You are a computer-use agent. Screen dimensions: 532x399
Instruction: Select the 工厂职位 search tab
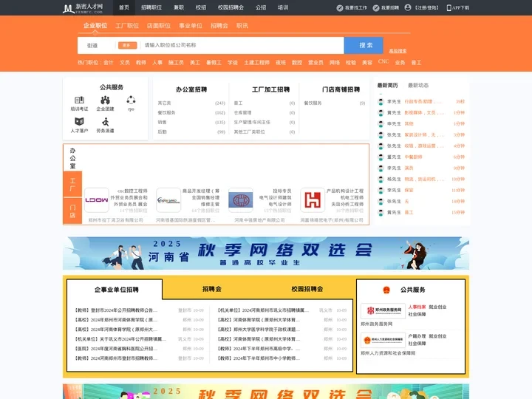127,26
